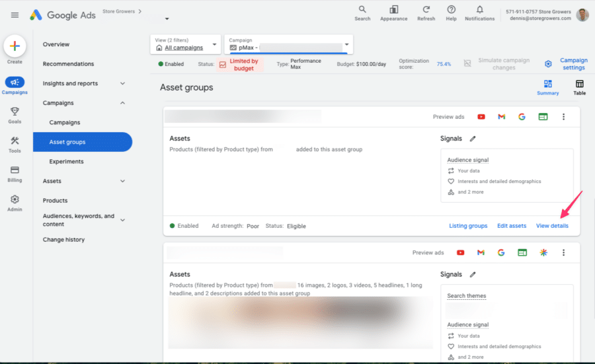This screenshot has height=364, width=595.
Task: Open Change history page
Action: tap(63, 240)
